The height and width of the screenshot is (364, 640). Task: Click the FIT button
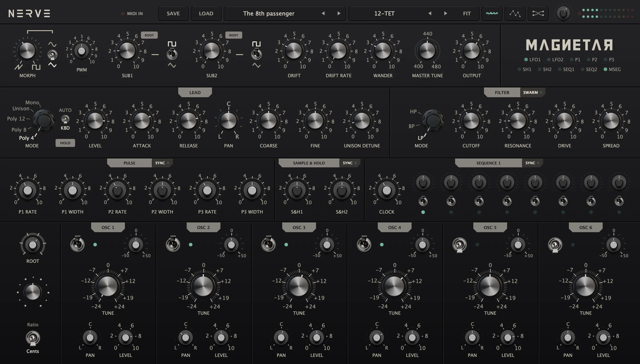point(467,14)
